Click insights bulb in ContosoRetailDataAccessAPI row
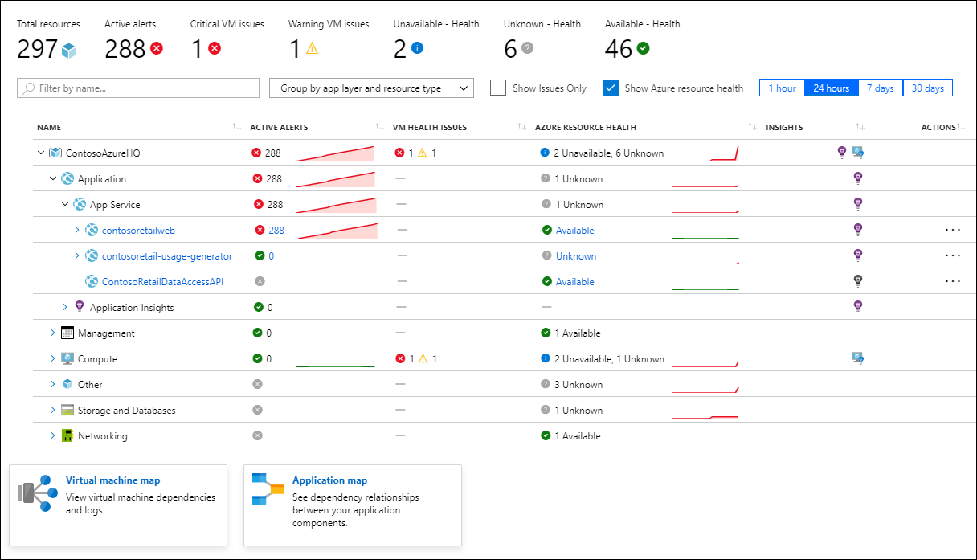 click(857, 281)
